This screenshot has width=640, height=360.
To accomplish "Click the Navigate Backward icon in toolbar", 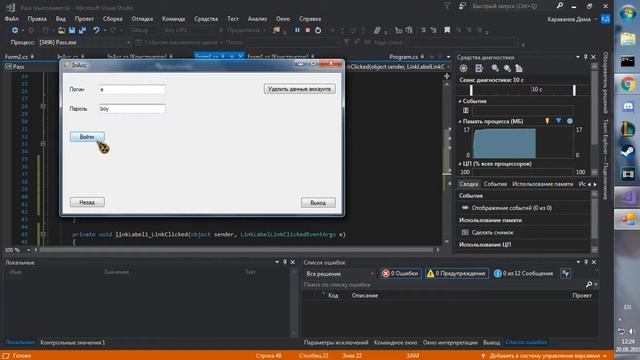I will (x=15, y=30).
